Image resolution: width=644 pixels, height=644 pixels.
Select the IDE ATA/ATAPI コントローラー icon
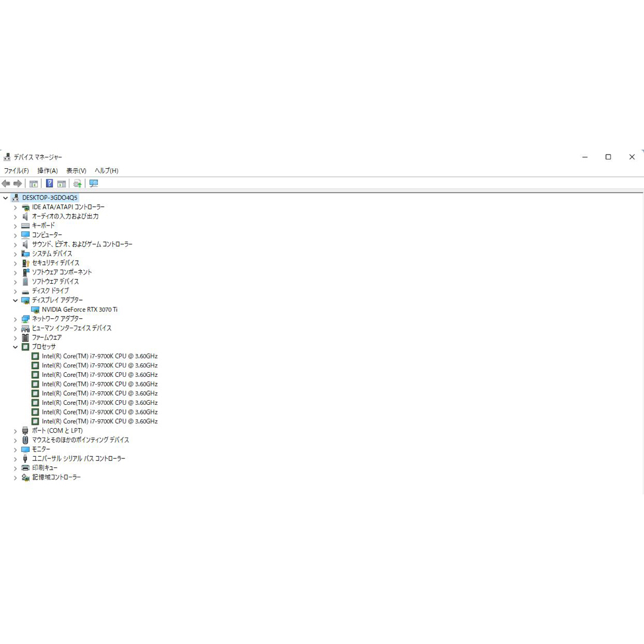pos(26,207)
